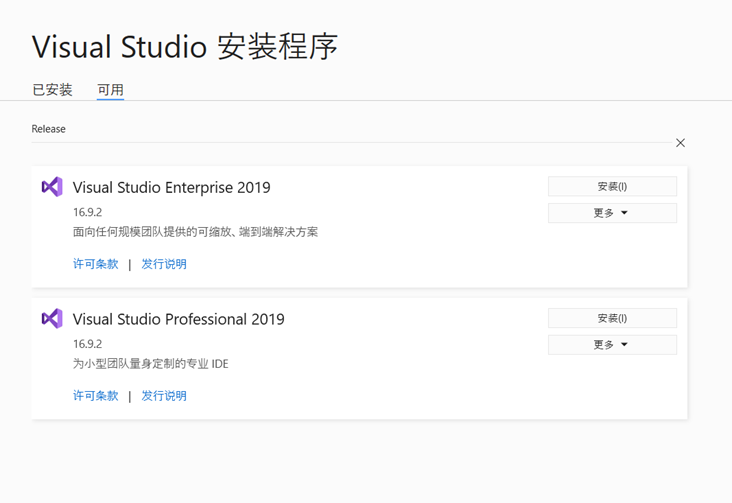Screen dimensions: 732x503
Task: Click the Release section header
Action: (x=48, y=129)
